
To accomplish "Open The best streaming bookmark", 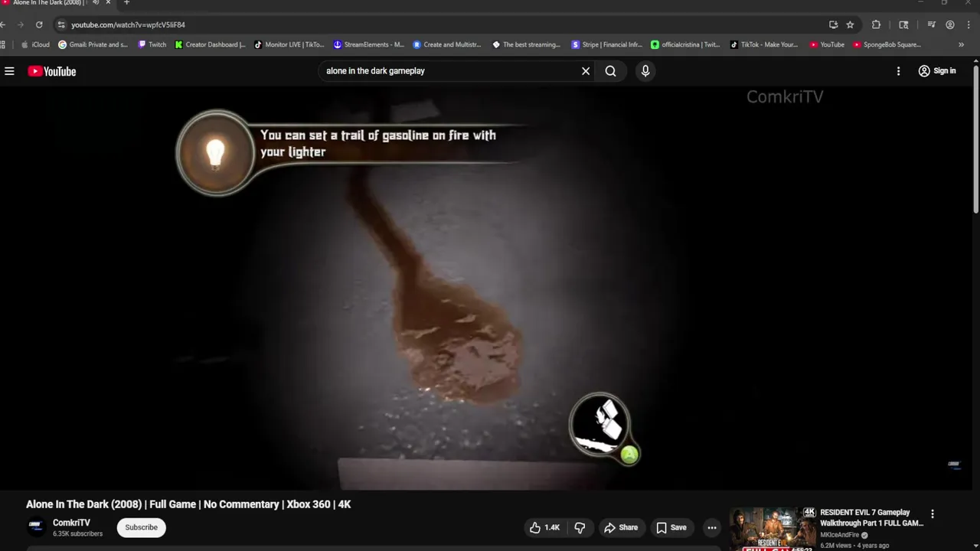I will (527, 44).
